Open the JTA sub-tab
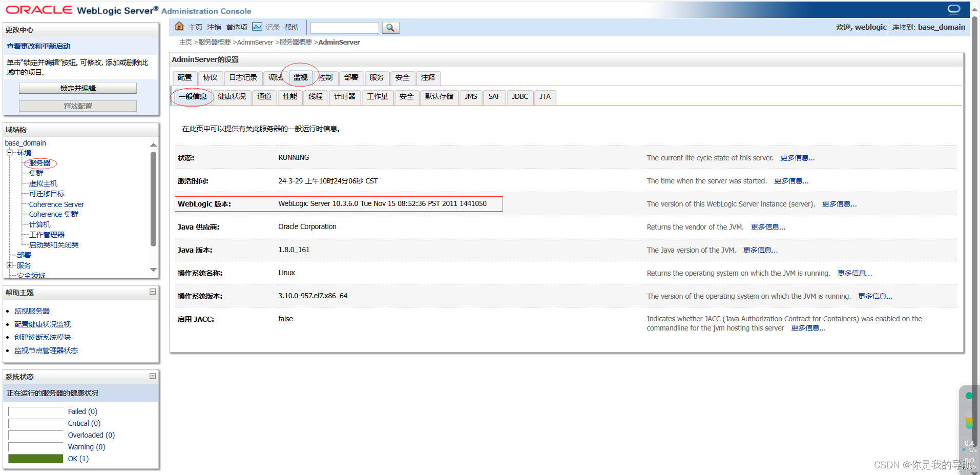The height and width of the screenshot is (475, 980). pos(545,97)
